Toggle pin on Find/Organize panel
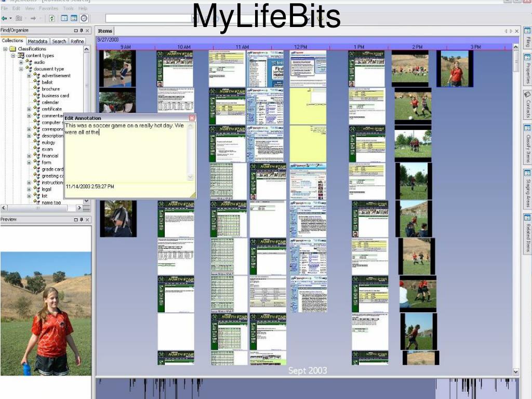532x399 pixels. coord(82,31)
